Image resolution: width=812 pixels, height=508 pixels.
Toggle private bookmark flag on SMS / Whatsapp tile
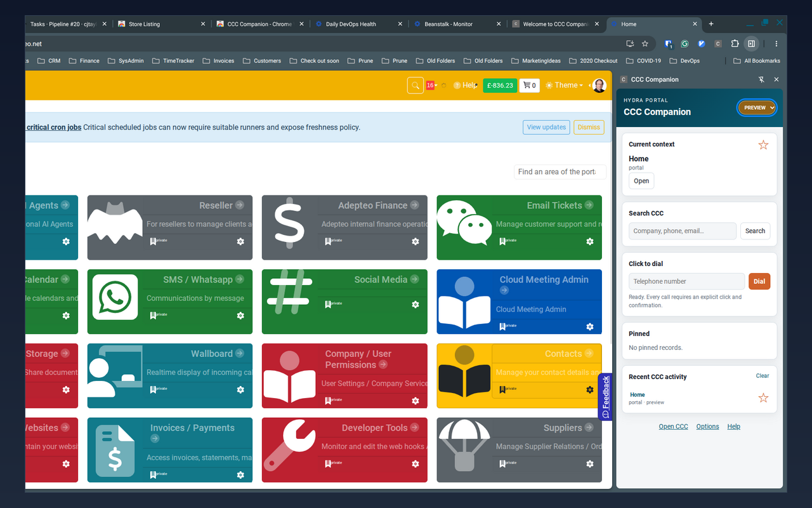153,316
